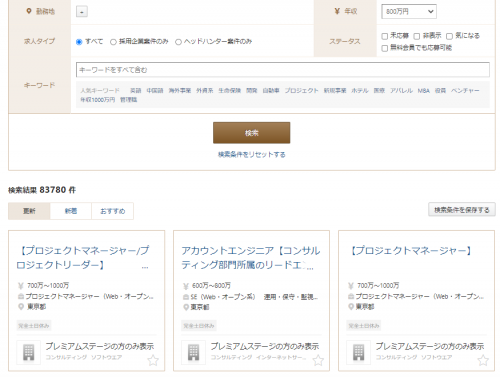Add popular keyword 役員
This screenshot has width=500, height=377.
(440, 91)
